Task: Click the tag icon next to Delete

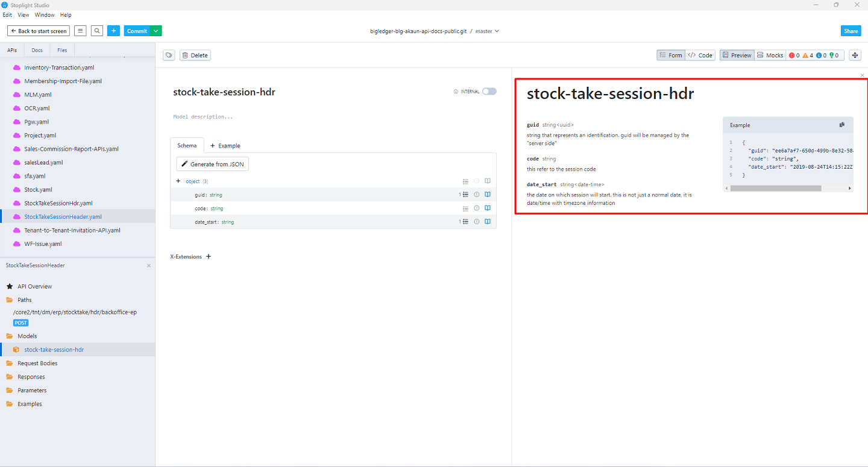Action: (169, 55)
